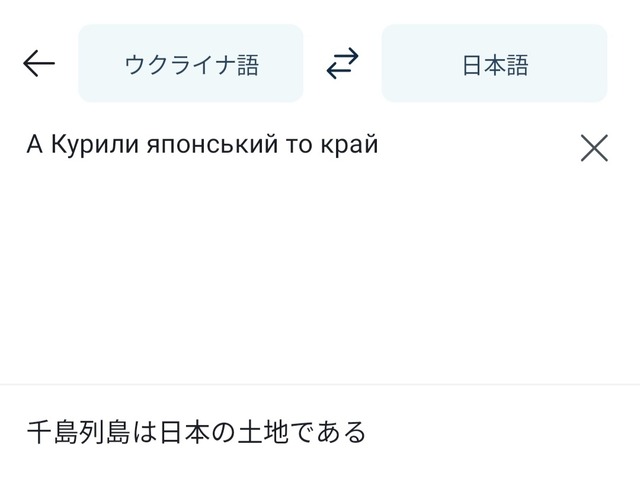Tap the の particle in the translation output
The height and width of the screenshot is (479, 640).
click(224, 432)
